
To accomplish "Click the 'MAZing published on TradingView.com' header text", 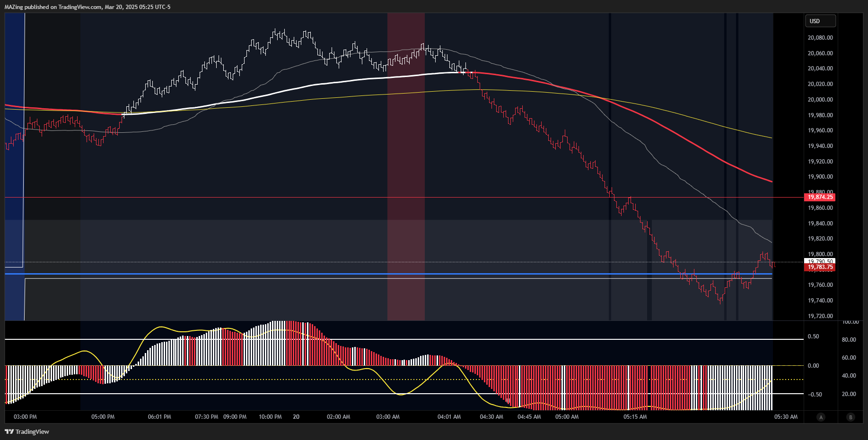I will [53, 7].
